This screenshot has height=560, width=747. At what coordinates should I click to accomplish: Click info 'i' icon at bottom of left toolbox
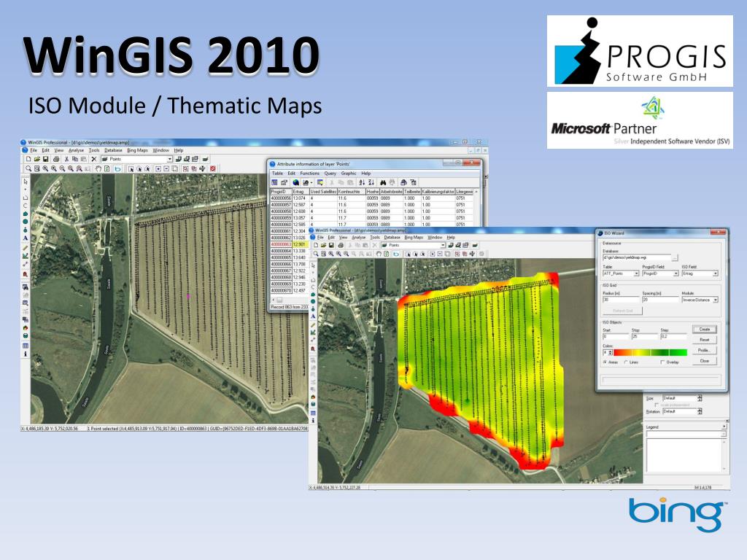(26, 354)
